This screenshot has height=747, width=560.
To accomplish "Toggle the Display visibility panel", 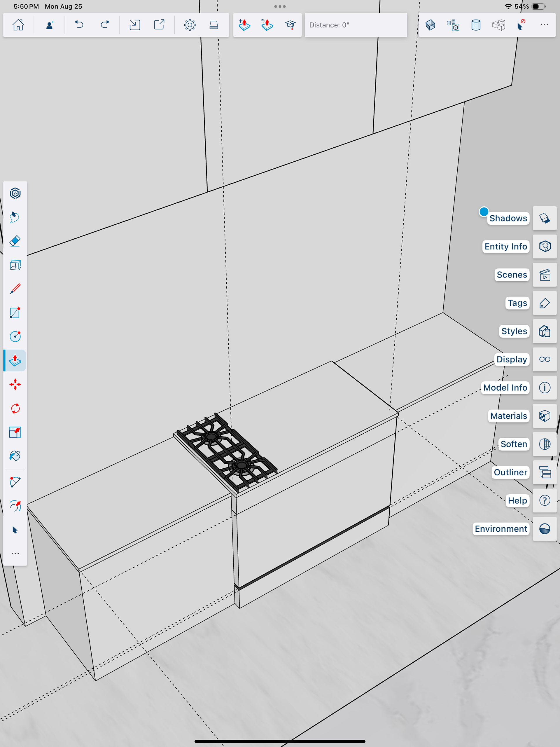I will coord(544,359).
